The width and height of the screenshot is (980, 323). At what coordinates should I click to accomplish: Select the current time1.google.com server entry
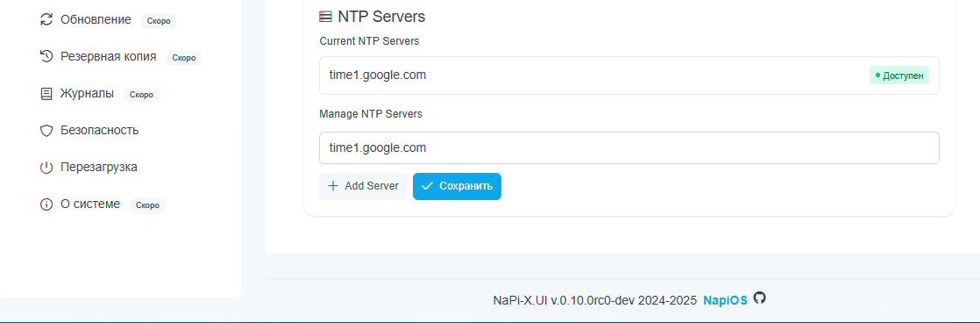tap(629, 75)
